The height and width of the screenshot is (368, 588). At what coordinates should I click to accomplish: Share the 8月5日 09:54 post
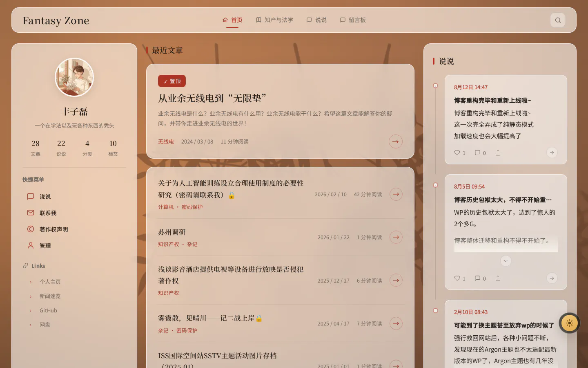click(498, 278)
